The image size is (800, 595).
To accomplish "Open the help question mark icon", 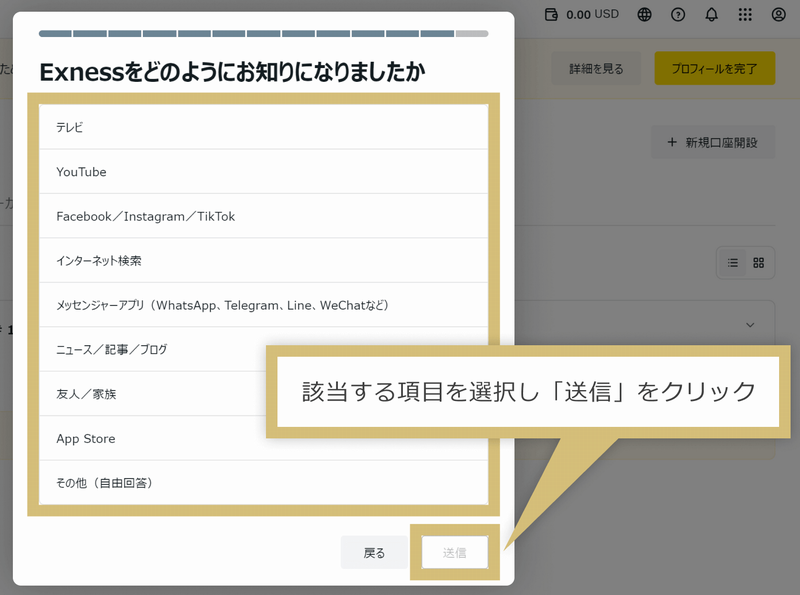I will [x=678, y=15].
